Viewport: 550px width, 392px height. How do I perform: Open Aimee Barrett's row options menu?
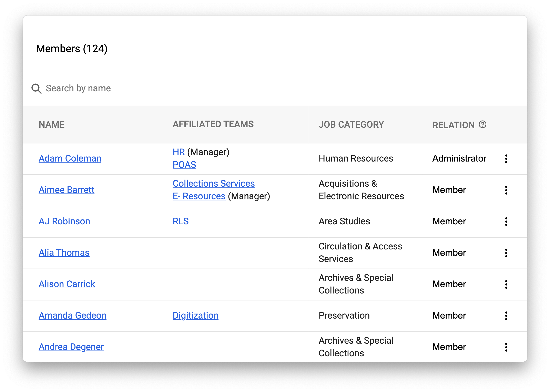tap(506, 190)
